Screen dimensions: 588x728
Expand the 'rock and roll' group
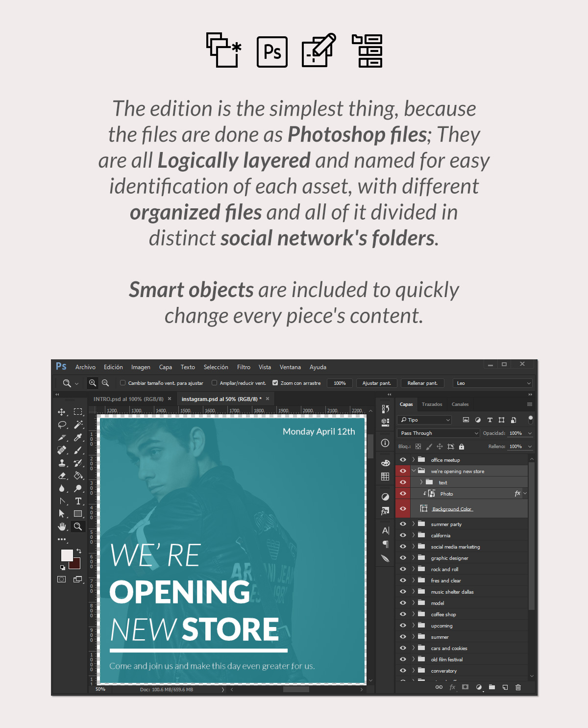point(414,569)
